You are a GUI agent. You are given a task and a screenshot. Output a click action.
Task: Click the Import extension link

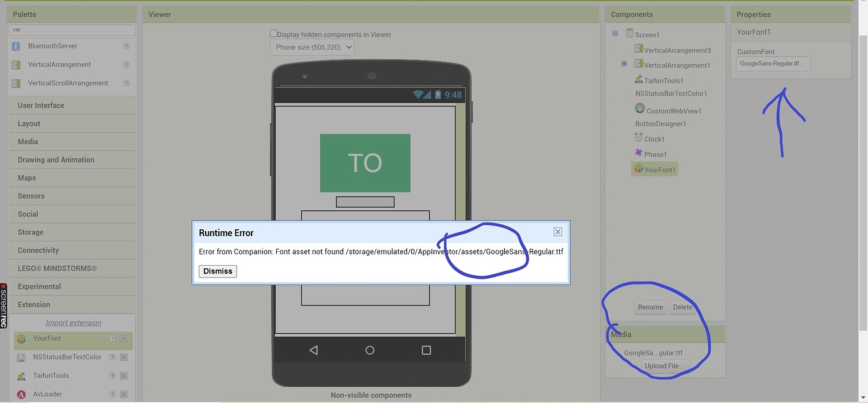[71, 322]
